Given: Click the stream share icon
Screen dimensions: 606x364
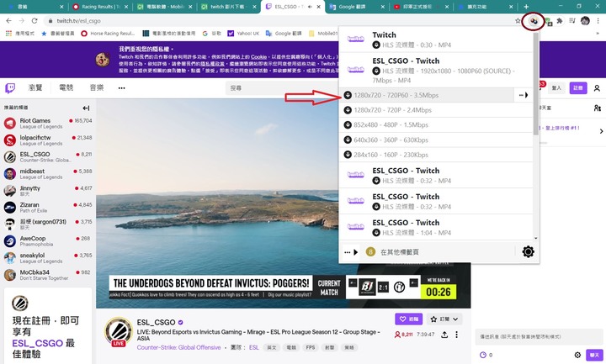Looking at the screenshot, I should coord(444,335).
